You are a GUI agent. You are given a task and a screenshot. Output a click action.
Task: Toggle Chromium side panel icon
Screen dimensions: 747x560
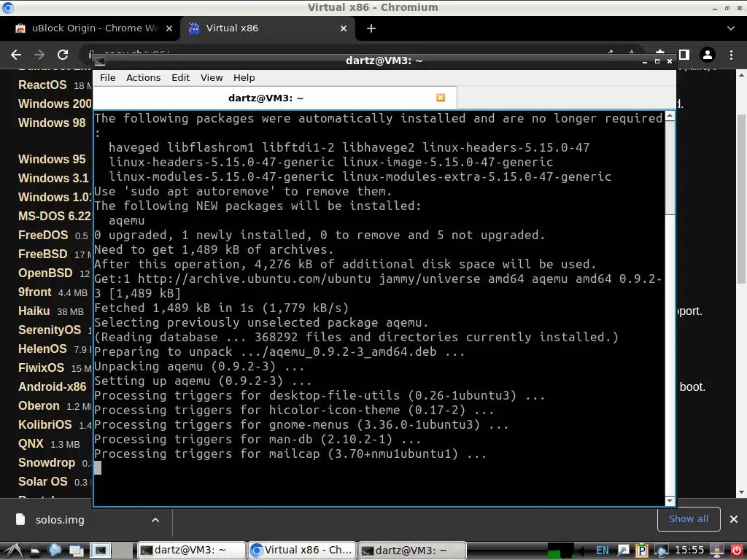(x=684, y=55)
